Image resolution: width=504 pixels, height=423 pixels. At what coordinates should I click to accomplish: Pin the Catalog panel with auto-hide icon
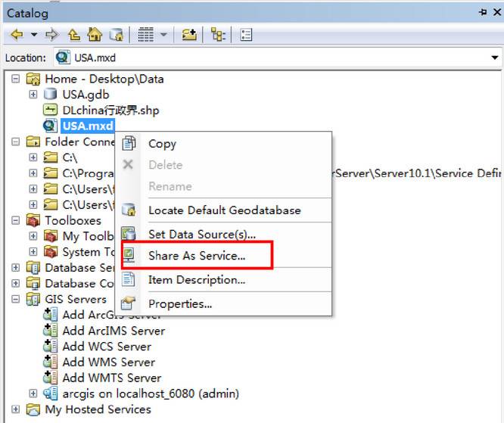[x=483, y=12]
